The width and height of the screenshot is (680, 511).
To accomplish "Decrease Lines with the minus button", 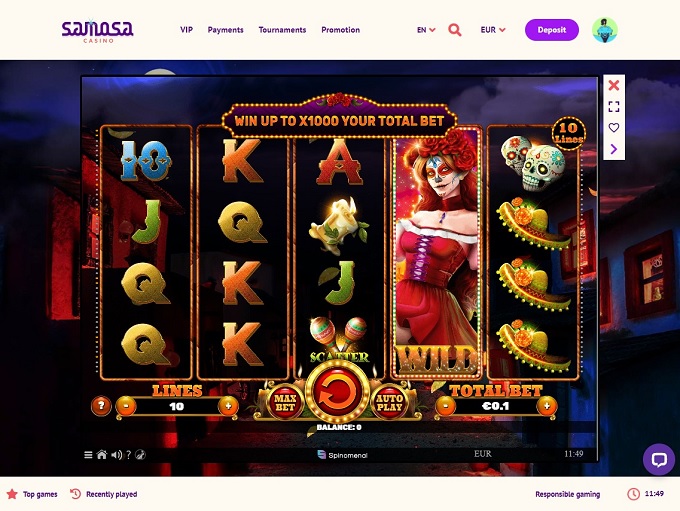I will click(126, 406).
